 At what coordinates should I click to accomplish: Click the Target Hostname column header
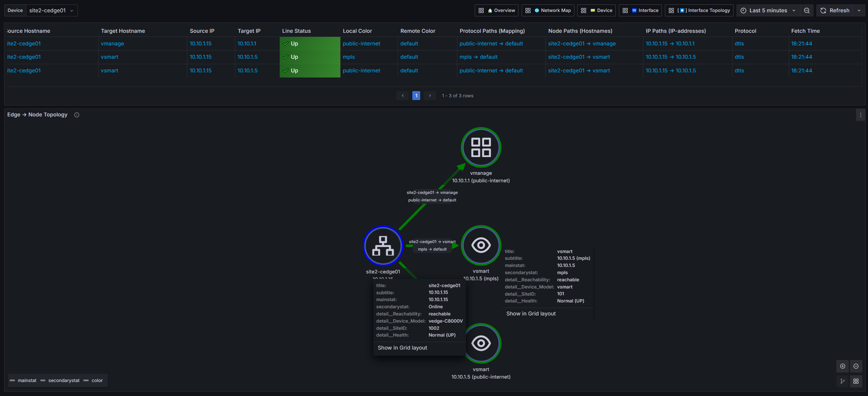pyautogui.click(x=123, y=31)
